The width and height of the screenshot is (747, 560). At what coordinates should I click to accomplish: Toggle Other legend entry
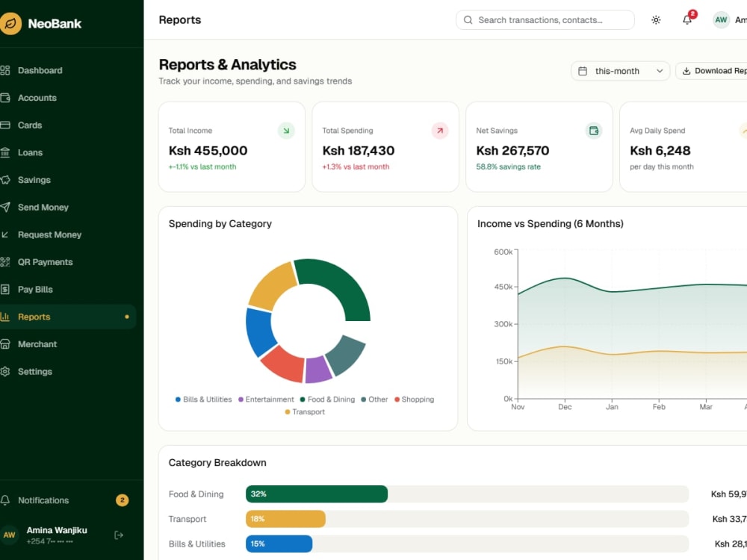[374, 399]
